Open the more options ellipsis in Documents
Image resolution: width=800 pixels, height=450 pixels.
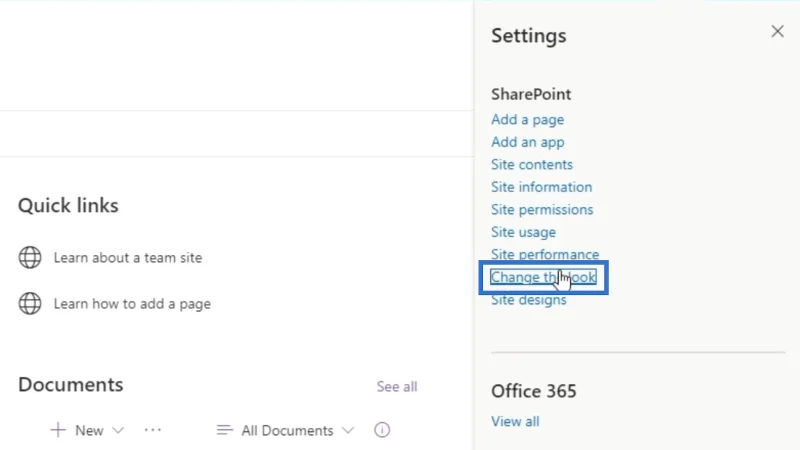click(153, 430)
